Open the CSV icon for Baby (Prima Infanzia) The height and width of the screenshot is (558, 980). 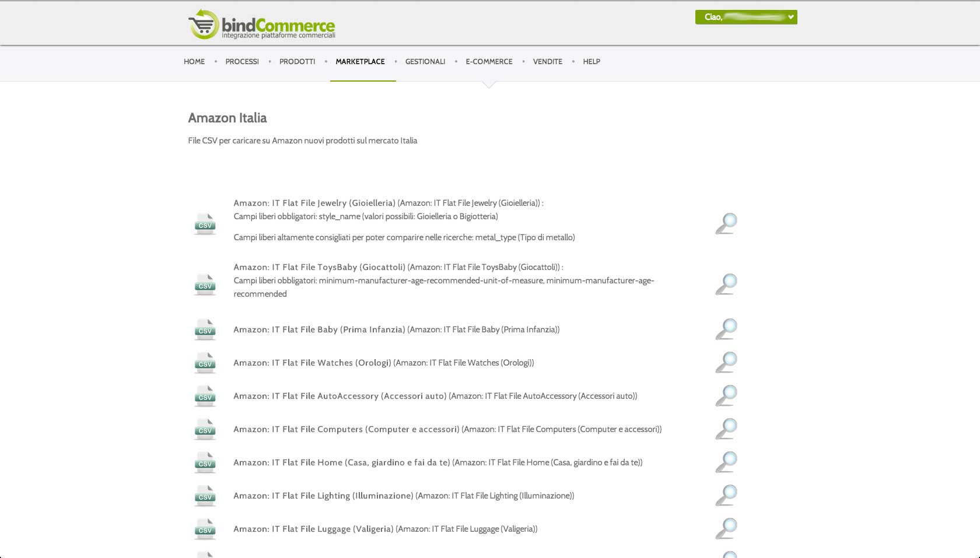tap(205, 329)
